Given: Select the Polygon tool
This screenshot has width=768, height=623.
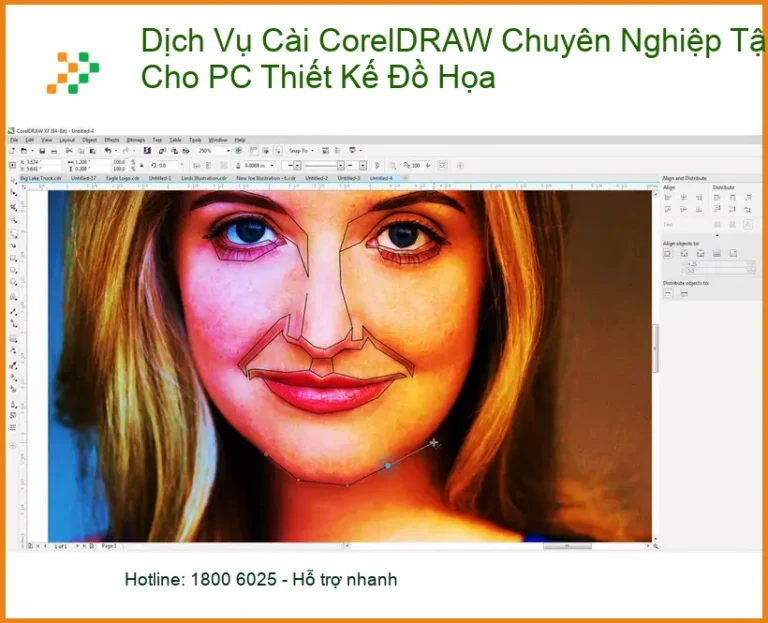Looking at the screenshot, I should point(13,282).
